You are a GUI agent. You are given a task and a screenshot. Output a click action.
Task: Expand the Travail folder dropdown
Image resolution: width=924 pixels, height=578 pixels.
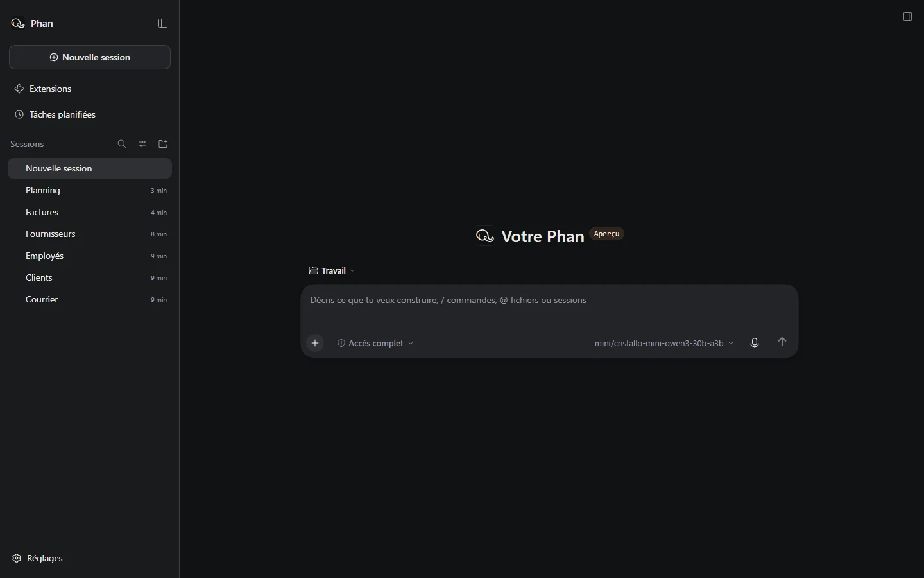tap(332, 270)
